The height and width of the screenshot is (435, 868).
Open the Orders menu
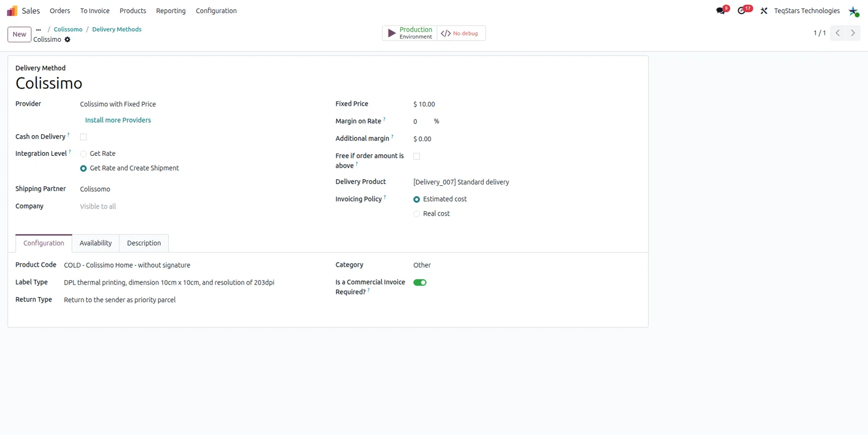point(60,11)
